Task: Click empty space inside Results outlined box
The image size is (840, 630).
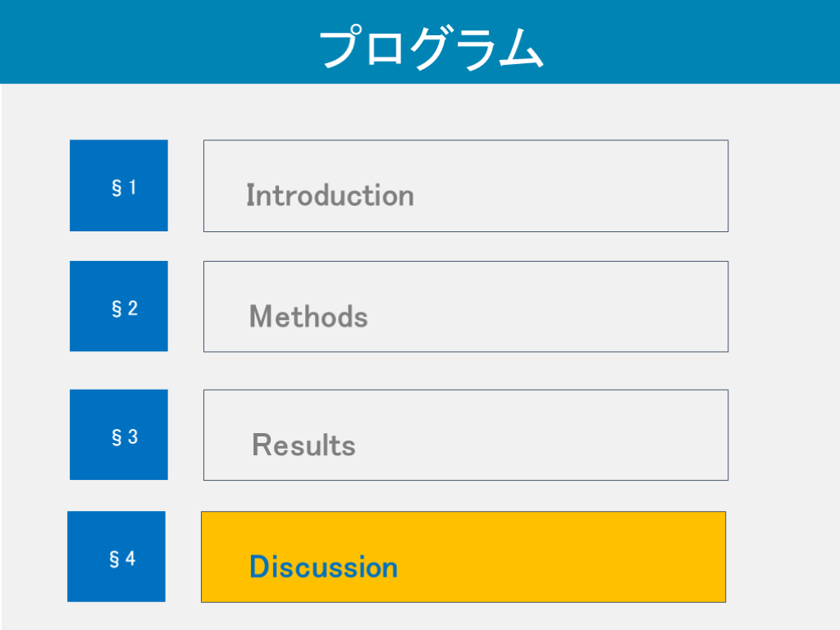Action: [574, 436]
